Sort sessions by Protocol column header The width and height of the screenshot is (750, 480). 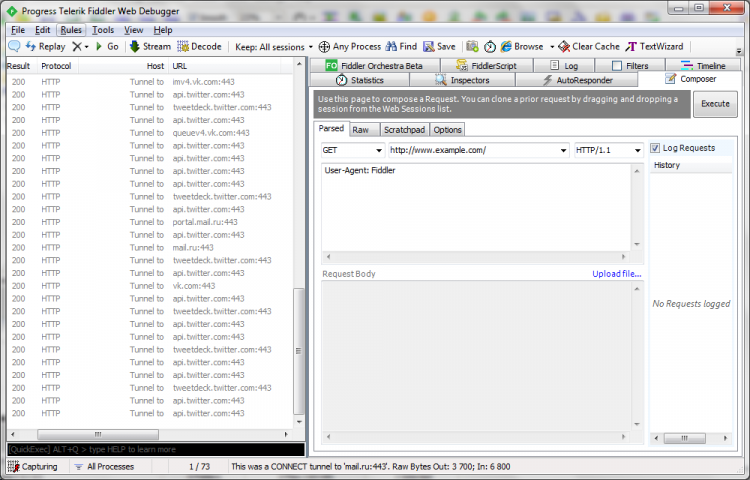tap(56, 66)
